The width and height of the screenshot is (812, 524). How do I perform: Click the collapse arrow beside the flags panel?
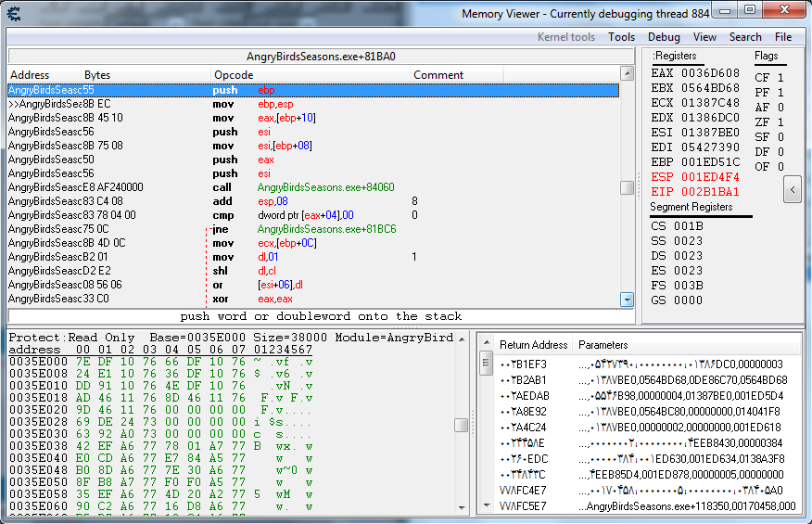click(793, 188)
